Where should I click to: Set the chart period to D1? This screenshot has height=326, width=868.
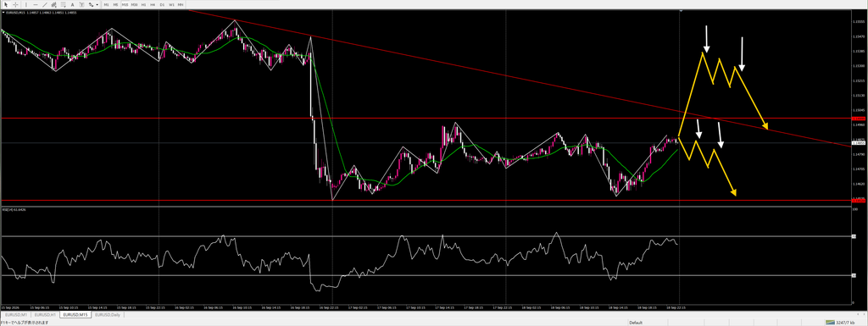(162, 4)
